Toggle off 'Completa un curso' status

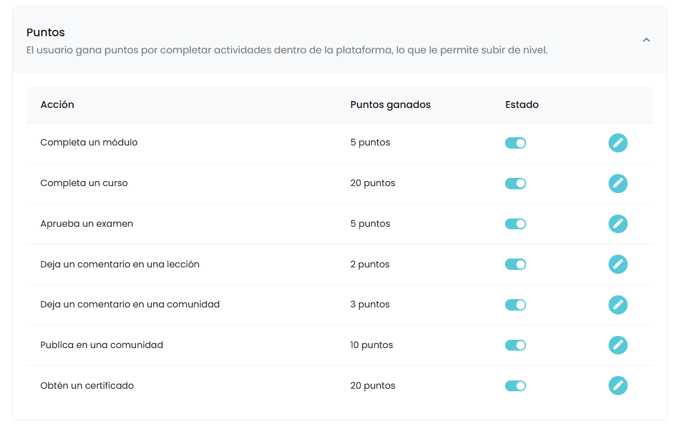click(x=515, y=183)
